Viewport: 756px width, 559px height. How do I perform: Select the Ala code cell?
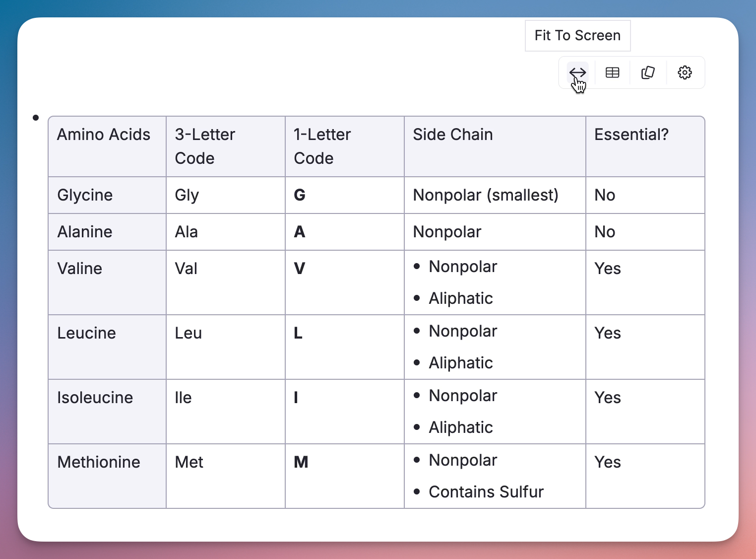[x=187, y=232]
